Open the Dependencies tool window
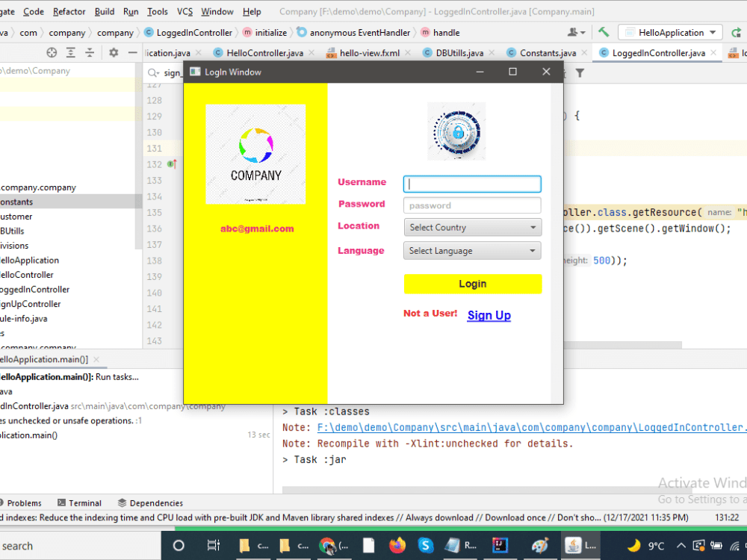 click(x=150, y=503)
